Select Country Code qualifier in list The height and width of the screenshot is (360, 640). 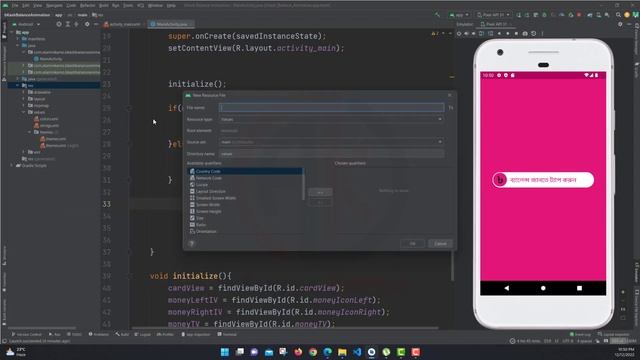(x=245, y=171)
